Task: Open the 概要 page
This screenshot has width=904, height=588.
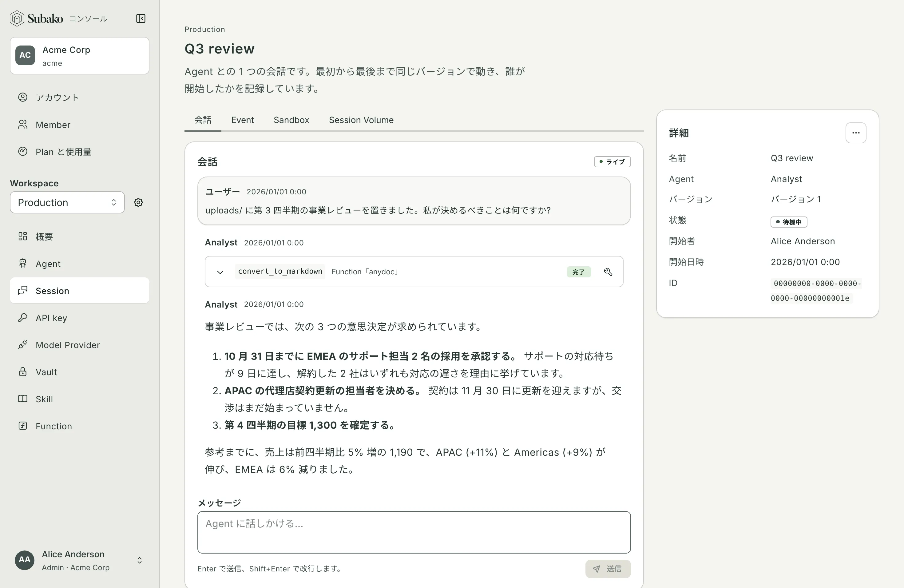Action: [x=79, y=236]
